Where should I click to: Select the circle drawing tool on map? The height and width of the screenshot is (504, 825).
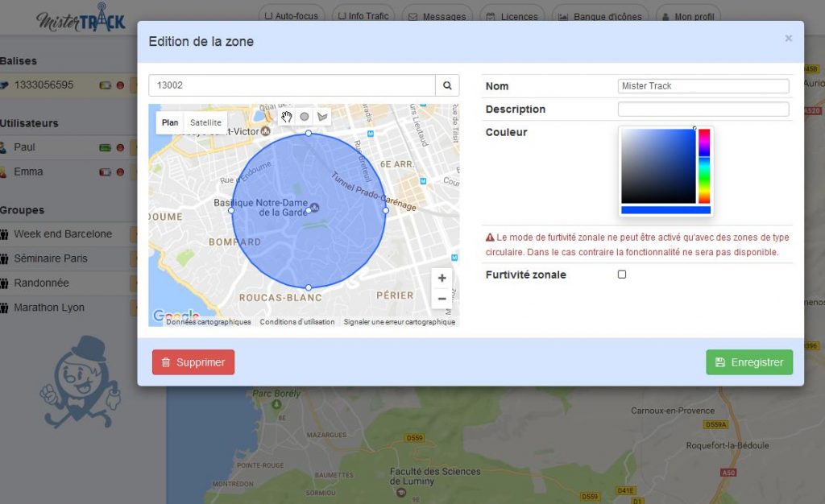(x=304, y=117)
